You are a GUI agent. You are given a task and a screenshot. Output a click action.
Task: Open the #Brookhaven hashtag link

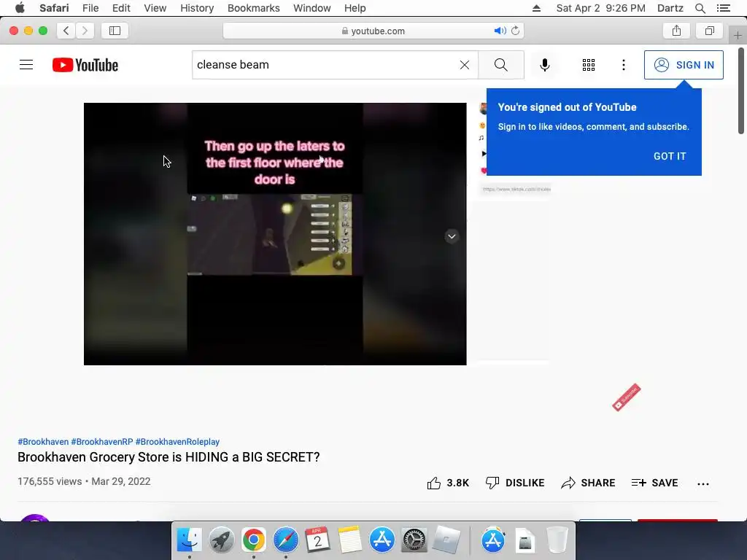click(43, 442)
